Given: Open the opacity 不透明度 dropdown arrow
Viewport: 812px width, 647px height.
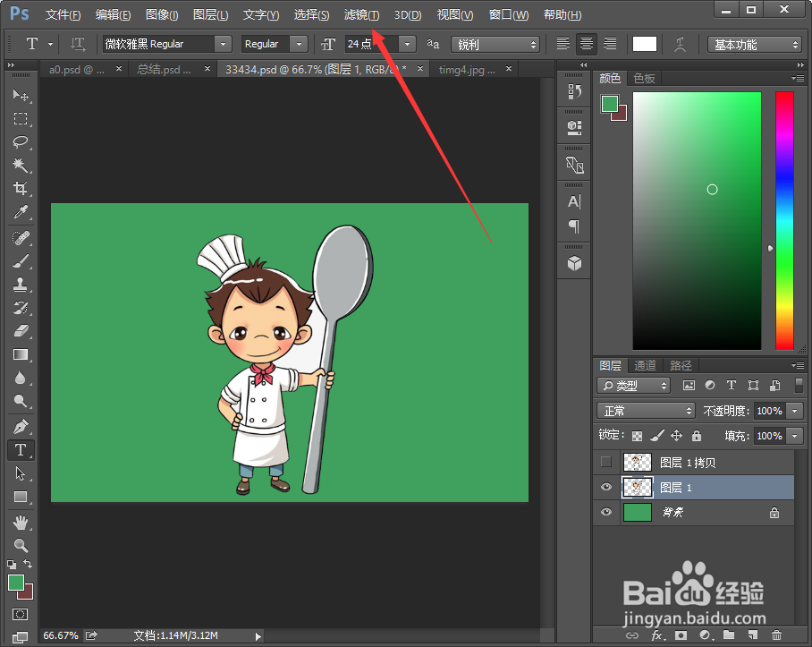Looking at the screenshot, I should (x=795, y=411).
